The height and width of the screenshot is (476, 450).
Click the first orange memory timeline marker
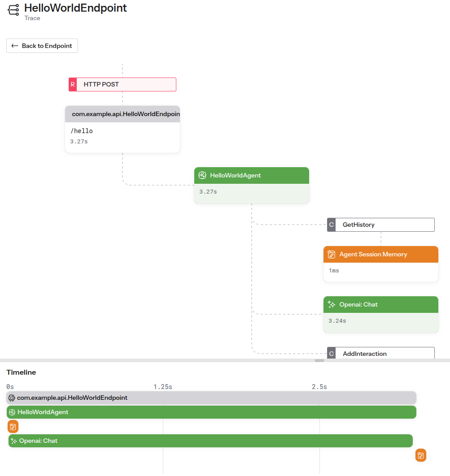13,426
